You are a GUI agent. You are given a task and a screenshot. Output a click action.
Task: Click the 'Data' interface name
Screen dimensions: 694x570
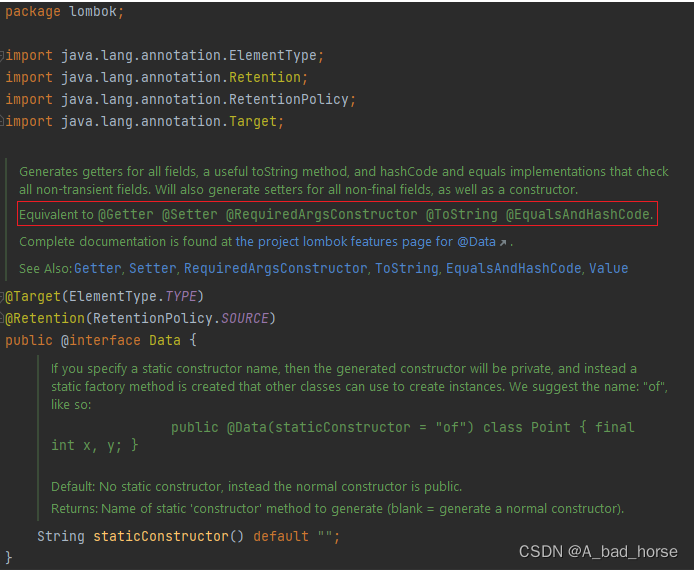point(165,340)
